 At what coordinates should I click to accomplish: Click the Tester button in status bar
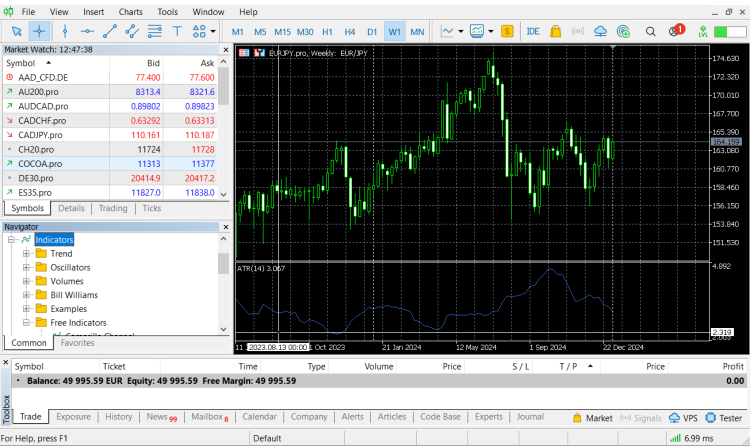click(724, 418)
